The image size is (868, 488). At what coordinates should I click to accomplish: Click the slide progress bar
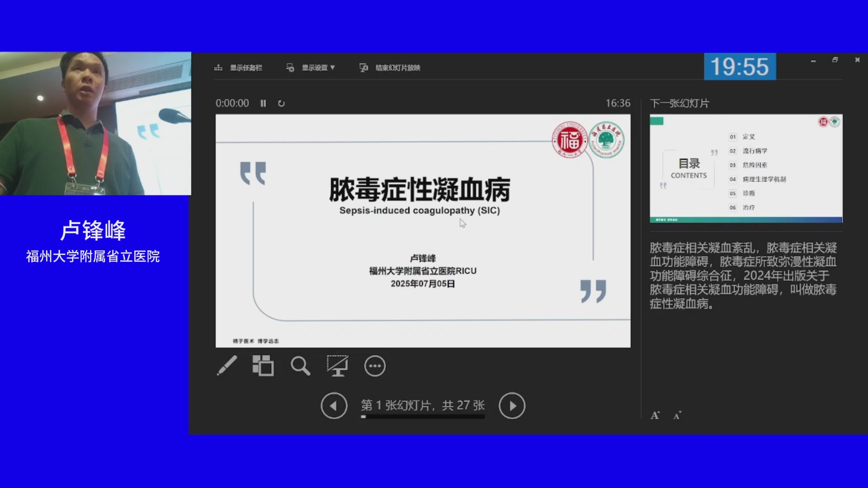(x=423, y=417)
